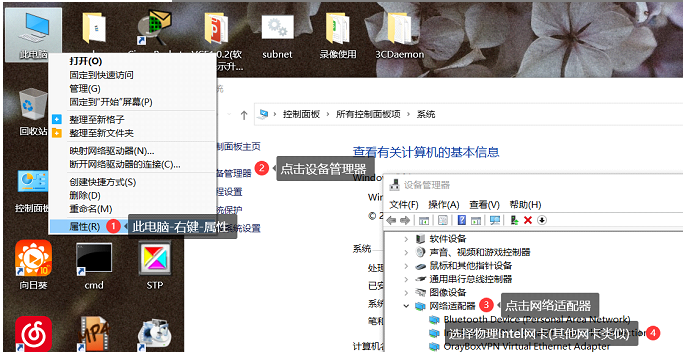This screenshot has height=361, width=683.
Task: Click the 所有控制面板项 breadcrumb segment
Action: click(368, 115)
